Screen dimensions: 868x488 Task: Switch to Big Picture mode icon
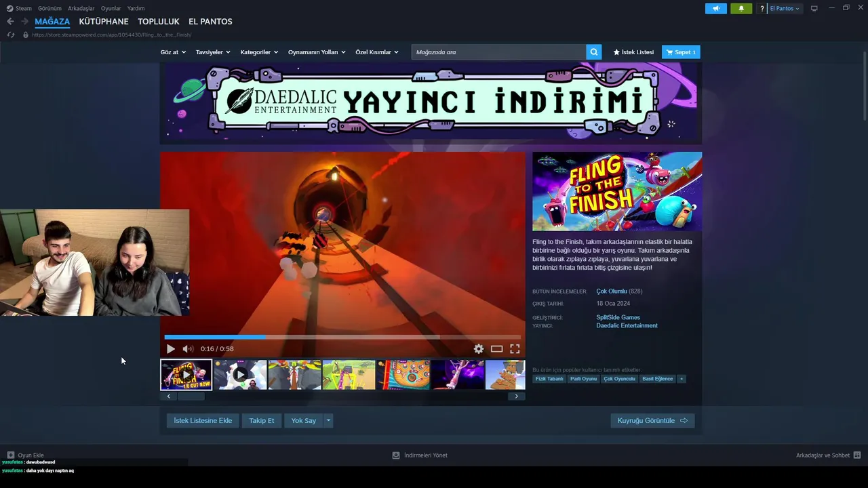[814, 8]
